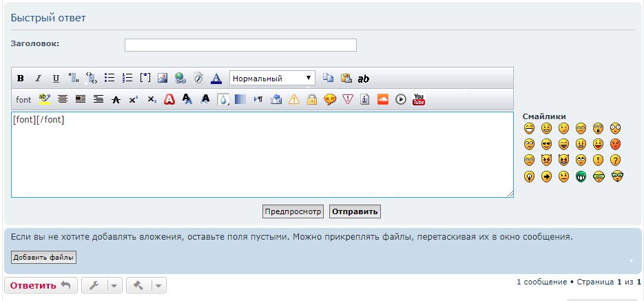
Task: Click the 'Заголовок' subject input field
Action: [x=240, y=45]
